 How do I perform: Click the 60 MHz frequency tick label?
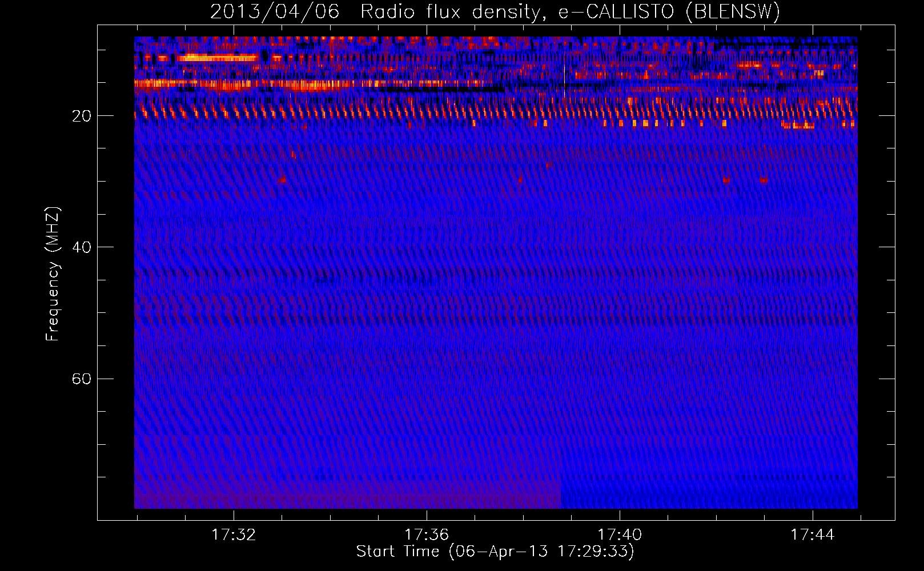pyautogui.click(x=82, y=379)
